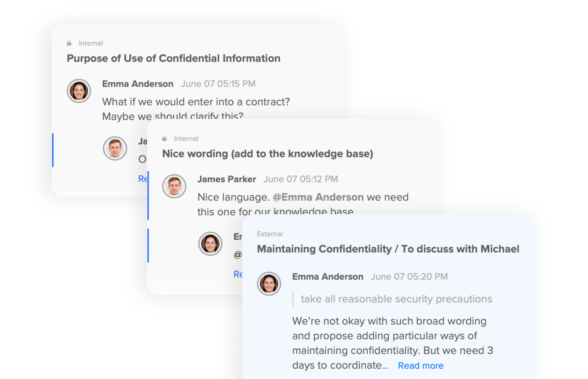Image resolution: width=588 pixels, height=379 pixels.
Task: Click the lock icon on the Nice wording card
Action: (x=164, y=138)
